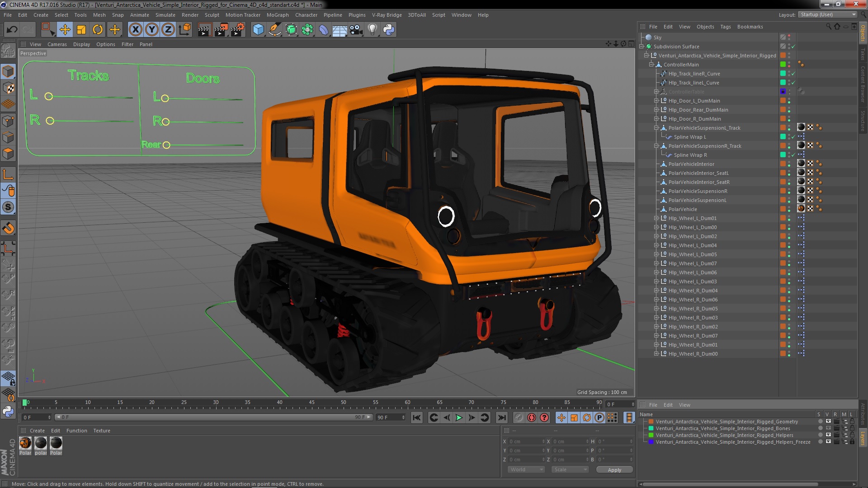Open viewport Cameras menu
Viewport: 868px width, 488px height.
tap(57, 44)
